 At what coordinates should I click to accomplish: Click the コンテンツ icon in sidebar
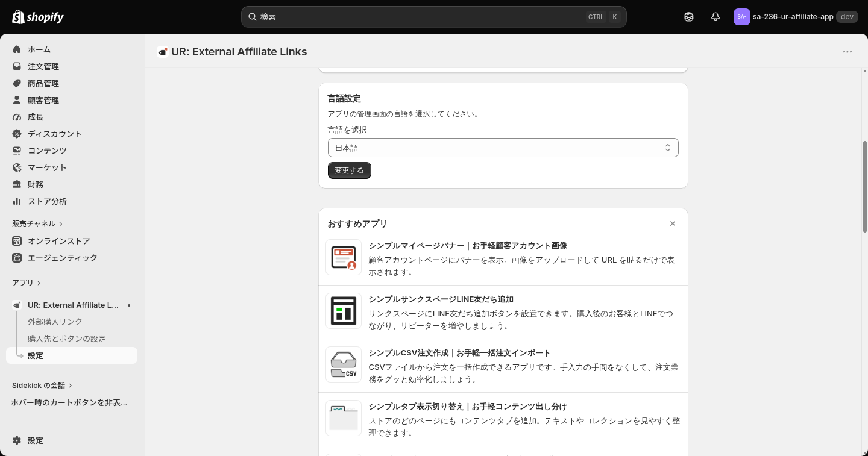(17, 151)
